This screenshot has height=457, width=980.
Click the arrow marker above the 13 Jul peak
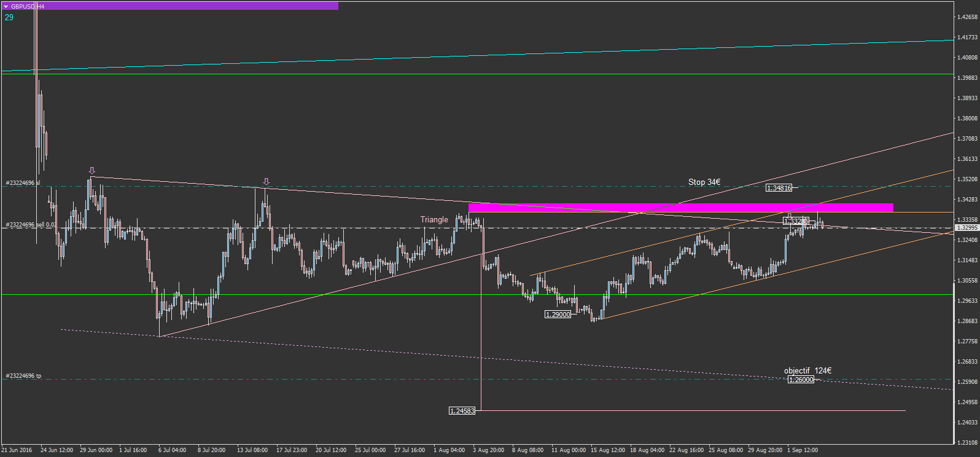(266, 182)
